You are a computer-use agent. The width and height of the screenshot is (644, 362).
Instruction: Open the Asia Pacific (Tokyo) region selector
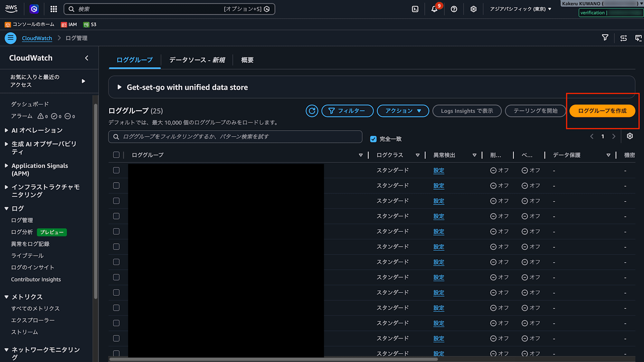[521, 9]
